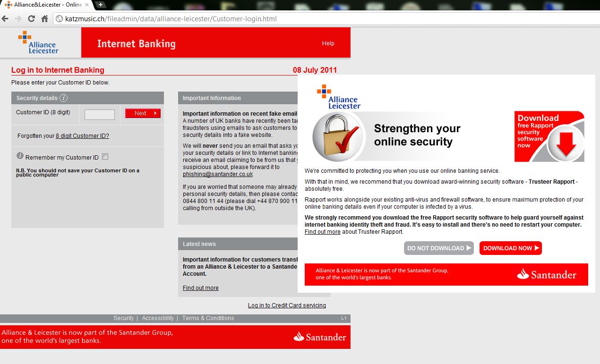Click the Important Information panel header

(238, 98)
